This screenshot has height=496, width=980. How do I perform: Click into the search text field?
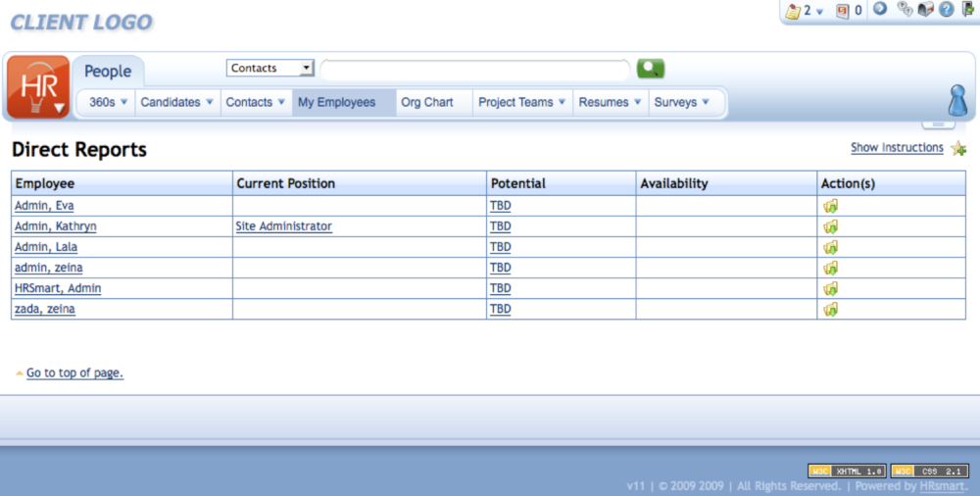(475, 69)
